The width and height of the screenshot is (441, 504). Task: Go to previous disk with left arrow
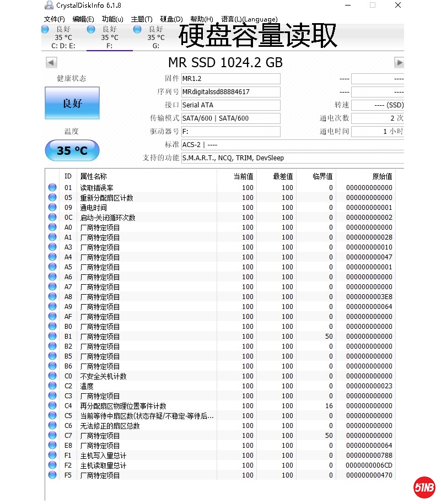click(x=51, y=63)
